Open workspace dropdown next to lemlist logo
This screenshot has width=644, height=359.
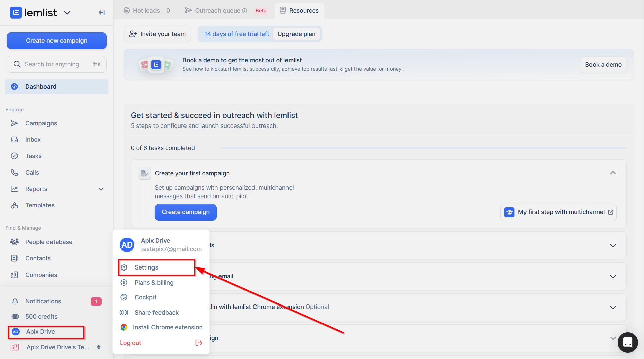67,13
